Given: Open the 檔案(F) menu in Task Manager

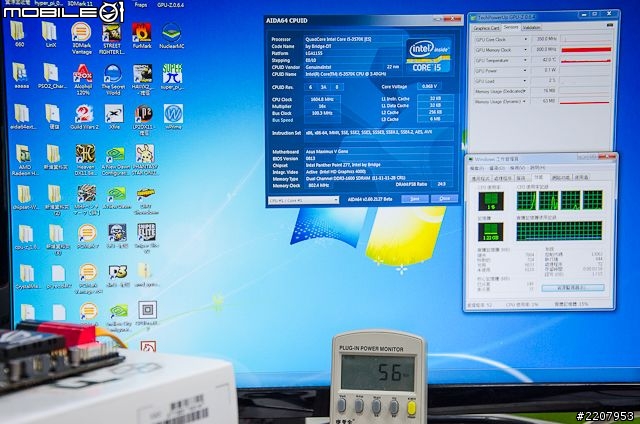Looking at the screenshot, I should pos(476,168).
